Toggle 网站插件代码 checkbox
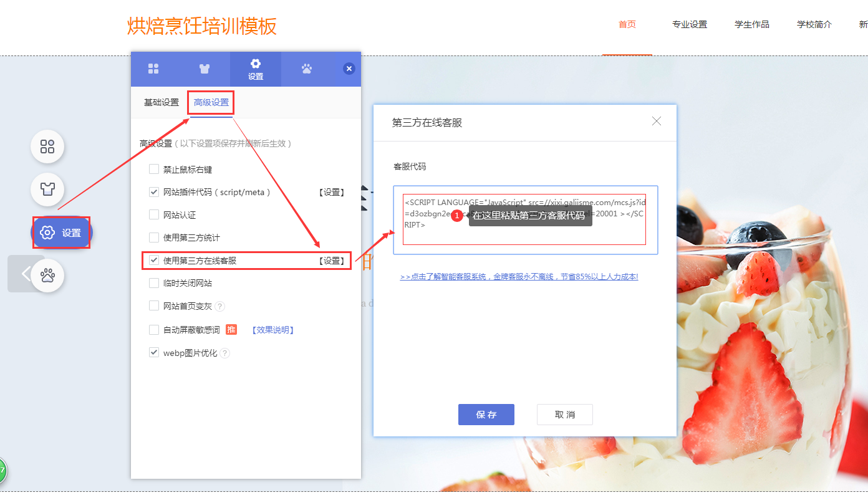The height and width of the screenshot is (495, 868). coord(154,192)
